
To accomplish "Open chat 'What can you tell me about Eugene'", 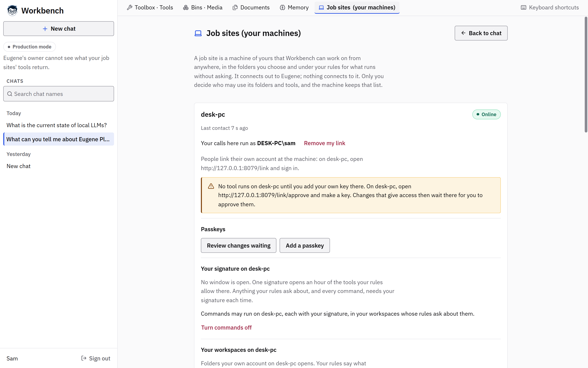I will pos(59,139).
